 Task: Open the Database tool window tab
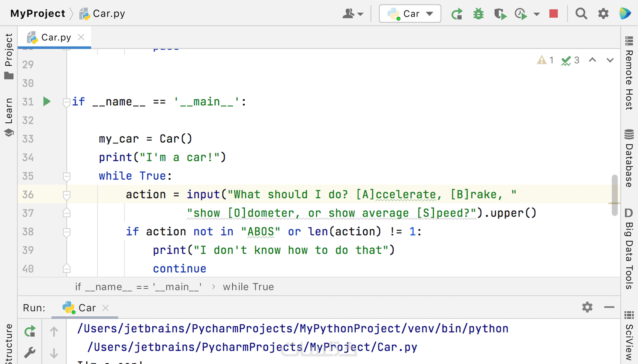point(629,158)
